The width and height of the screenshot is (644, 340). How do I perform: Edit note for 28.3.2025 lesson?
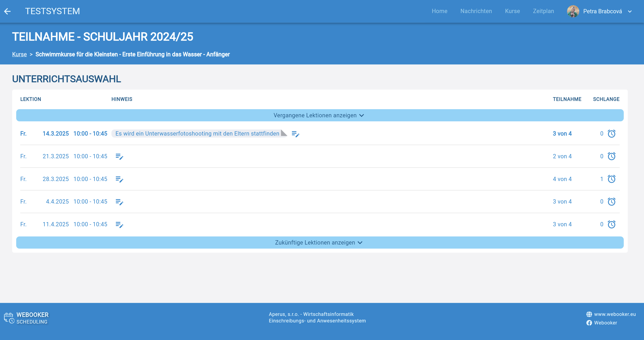coord(119,179)
